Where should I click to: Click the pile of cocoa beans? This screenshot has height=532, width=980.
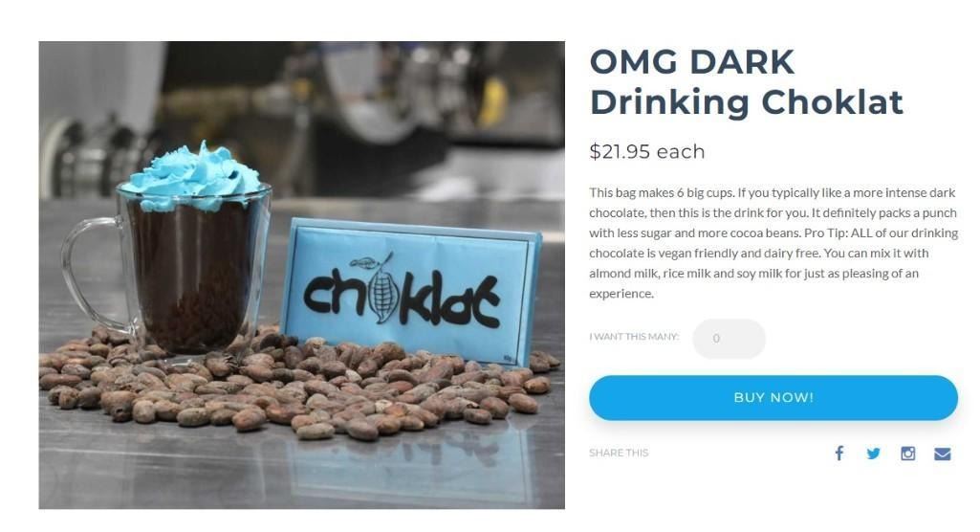coord(294,382)
